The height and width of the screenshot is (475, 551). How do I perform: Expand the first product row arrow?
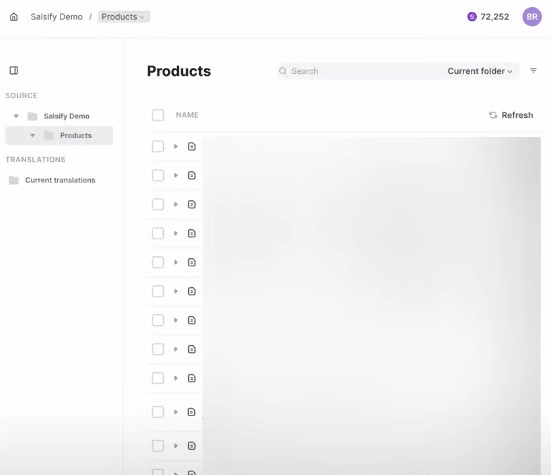click(x=176, y=147)
